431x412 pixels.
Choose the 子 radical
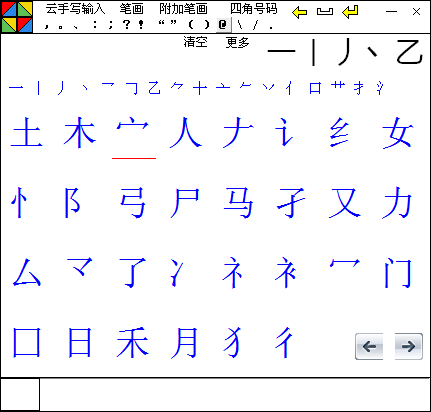(291, 203)
